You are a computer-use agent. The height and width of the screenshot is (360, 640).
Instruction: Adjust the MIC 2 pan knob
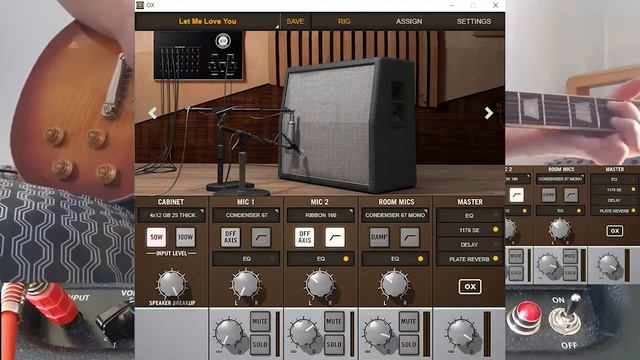click(x=320, y=284)
